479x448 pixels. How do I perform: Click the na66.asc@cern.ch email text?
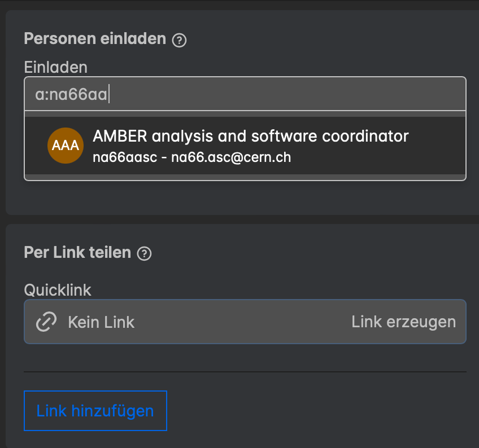(231, 157)
